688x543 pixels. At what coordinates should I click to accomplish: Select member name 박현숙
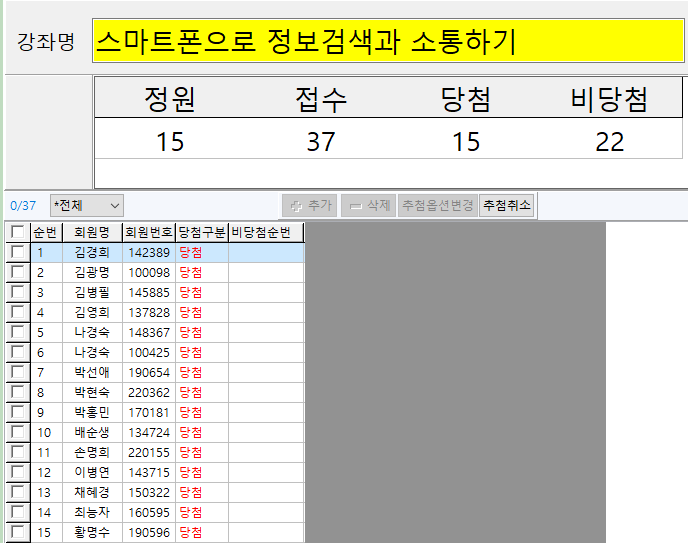click(x=92, y=393)
